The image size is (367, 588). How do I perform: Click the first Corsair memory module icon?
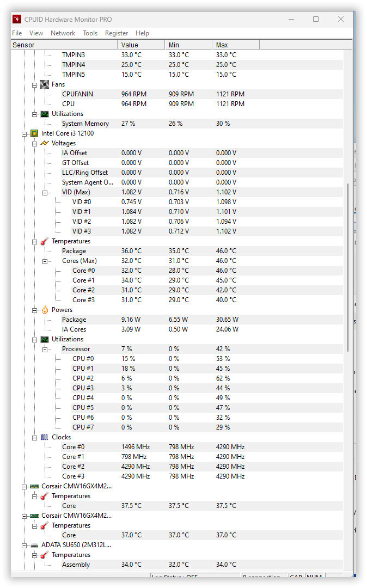point(34,486)
